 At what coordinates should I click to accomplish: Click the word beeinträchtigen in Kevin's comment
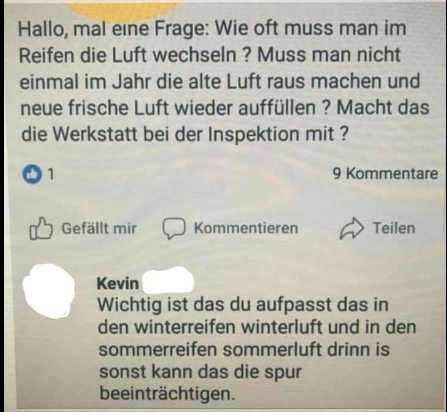[x=167, y=394]
